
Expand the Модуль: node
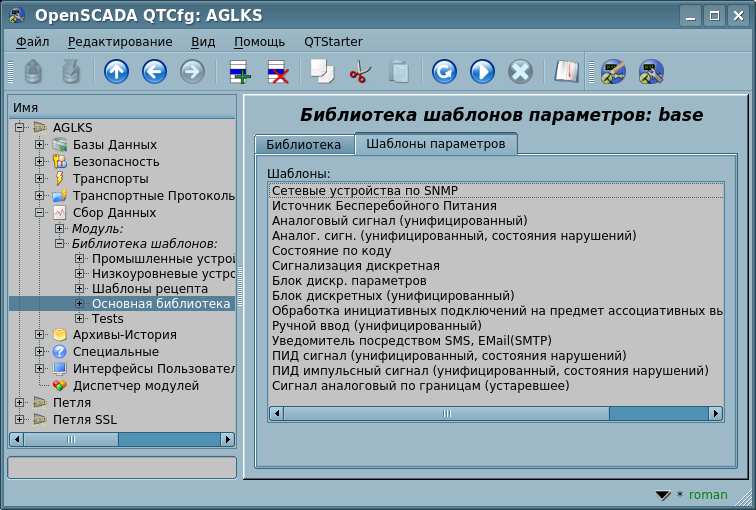pyautogui.click(x=59, y=228)
